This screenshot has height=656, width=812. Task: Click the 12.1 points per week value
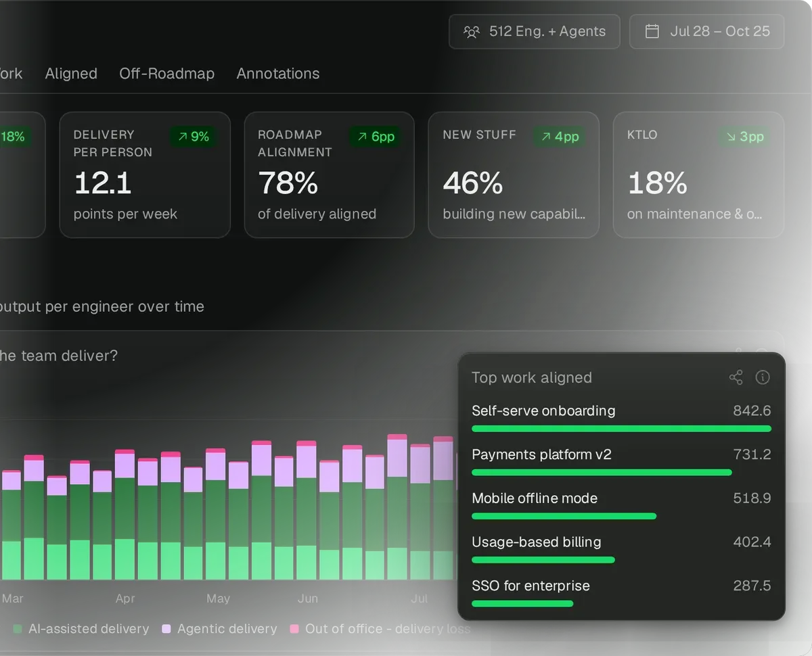(102, 183)
